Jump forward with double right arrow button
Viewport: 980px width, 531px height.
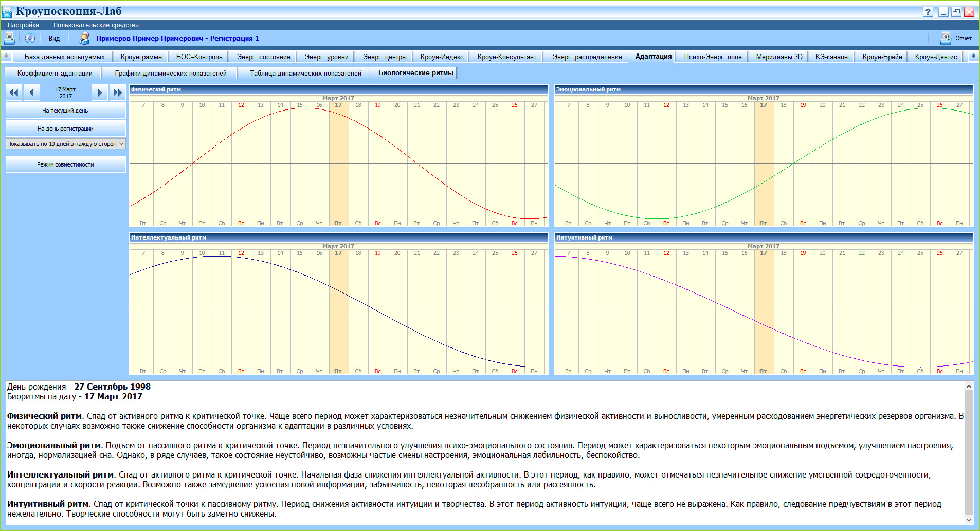[x=118, y=93]
